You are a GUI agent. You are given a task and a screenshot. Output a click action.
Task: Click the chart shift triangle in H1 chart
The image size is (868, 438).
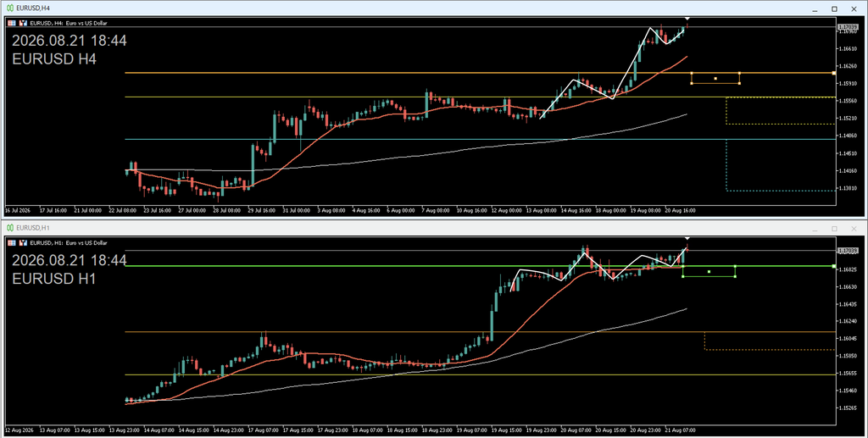click(x=687, y=239)
